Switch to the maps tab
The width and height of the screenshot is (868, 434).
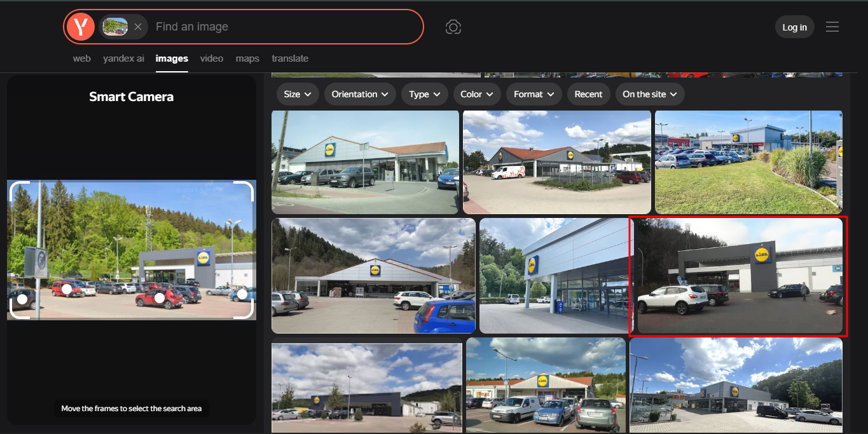(247, 58)
